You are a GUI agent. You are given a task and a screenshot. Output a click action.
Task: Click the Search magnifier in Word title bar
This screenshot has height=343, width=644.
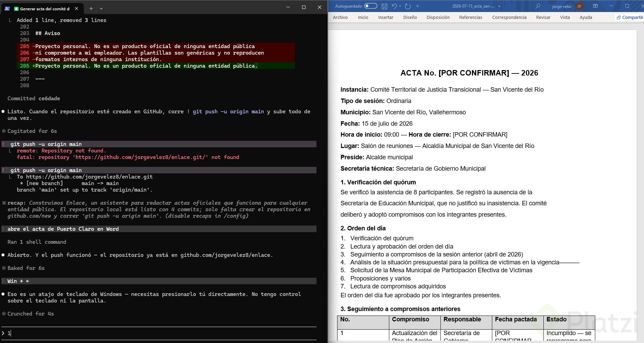(x=538, y=6)
